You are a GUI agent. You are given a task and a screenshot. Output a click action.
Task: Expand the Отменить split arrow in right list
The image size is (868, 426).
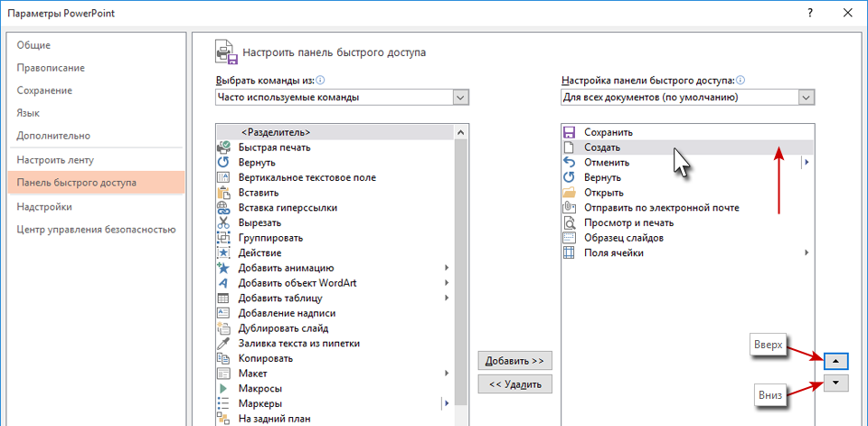pos(807,162)
